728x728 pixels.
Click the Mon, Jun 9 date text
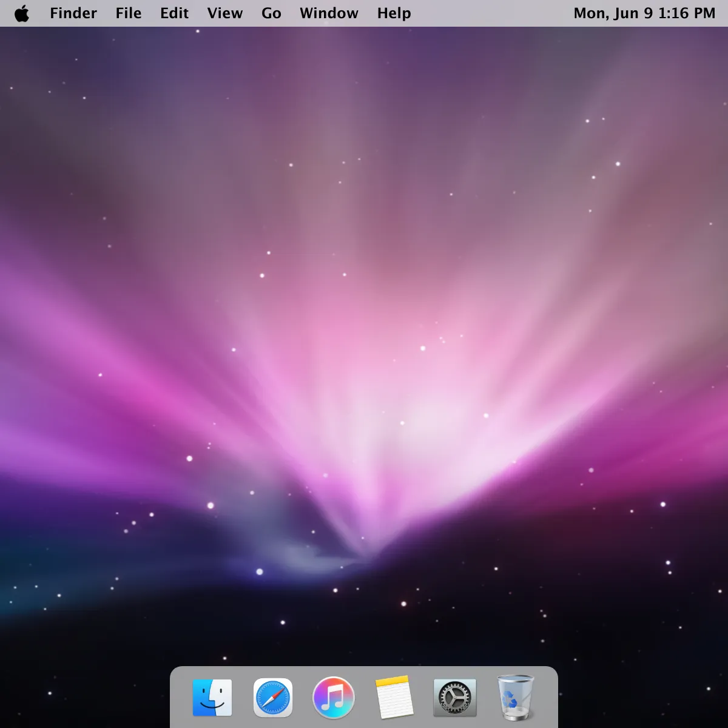click(613, 13)
